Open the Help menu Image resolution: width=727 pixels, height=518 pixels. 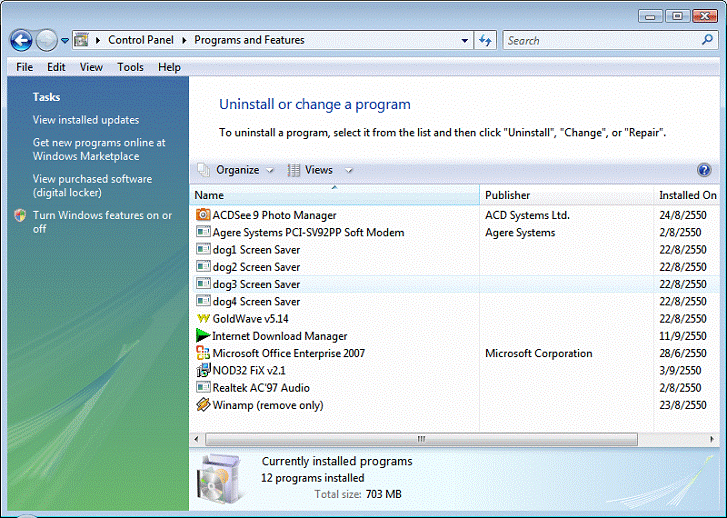pyautogui.click(x=169, y=67)
